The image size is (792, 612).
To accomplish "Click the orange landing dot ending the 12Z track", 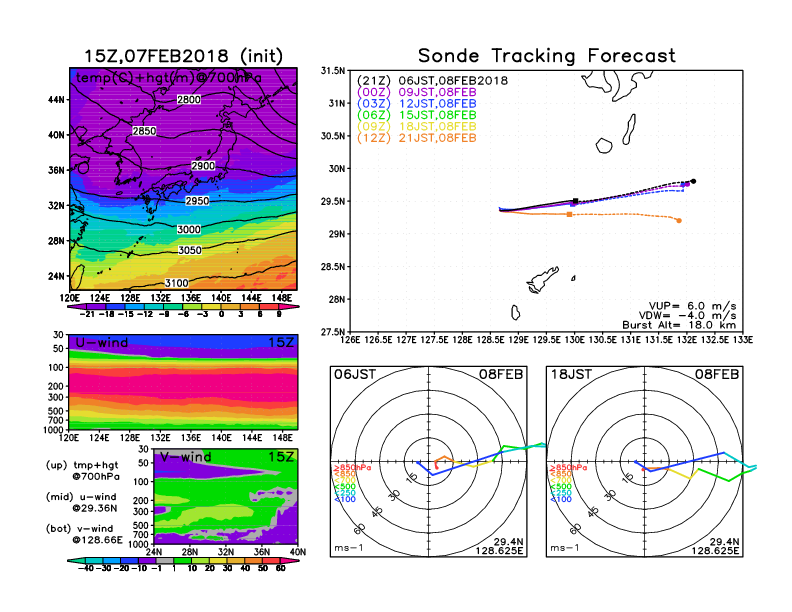I will [679, 220].
